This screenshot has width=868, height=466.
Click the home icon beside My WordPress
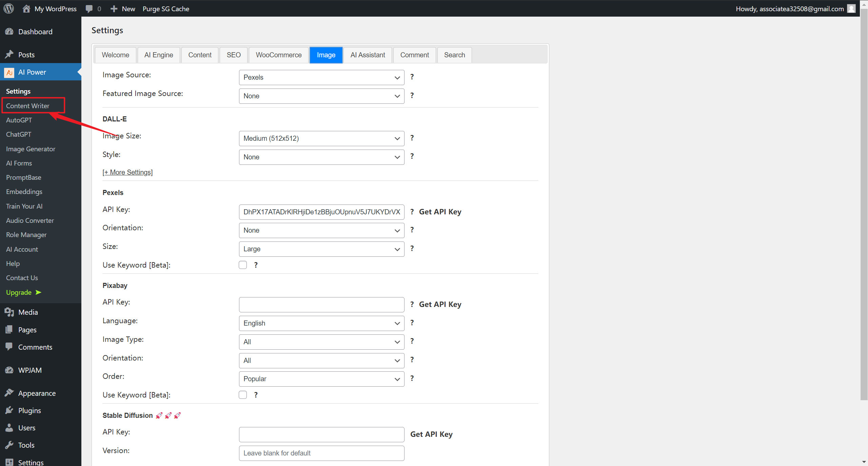pos(26,8)
